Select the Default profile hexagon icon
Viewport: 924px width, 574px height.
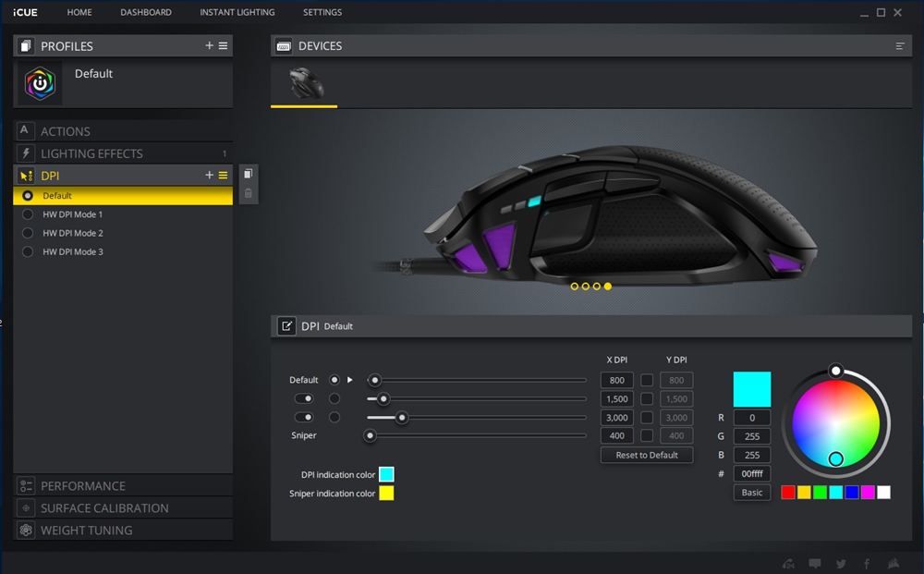click(x=40, y=84)
